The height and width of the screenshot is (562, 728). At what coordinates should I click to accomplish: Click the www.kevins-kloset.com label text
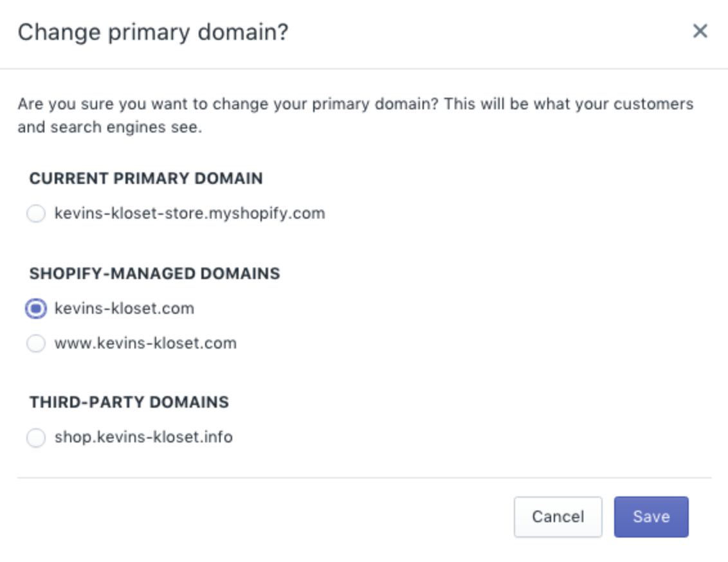(x=145, y=343)
